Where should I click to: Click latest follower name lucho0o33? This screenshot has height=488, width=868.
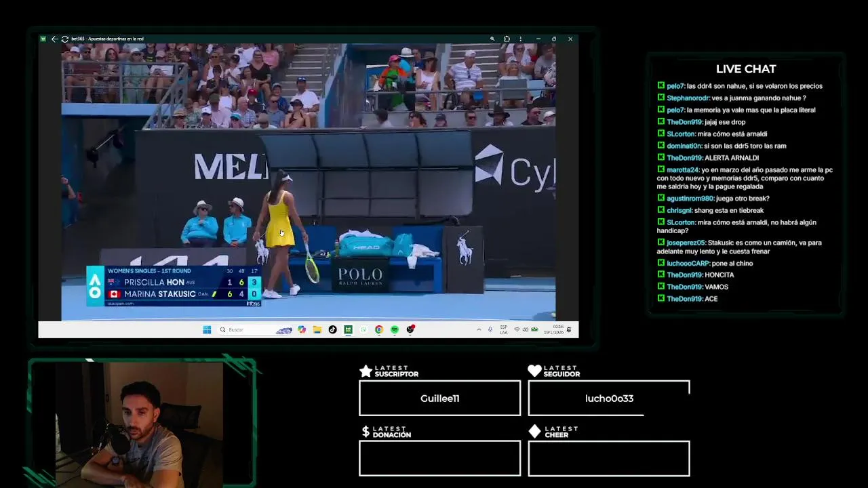[609, 399]
